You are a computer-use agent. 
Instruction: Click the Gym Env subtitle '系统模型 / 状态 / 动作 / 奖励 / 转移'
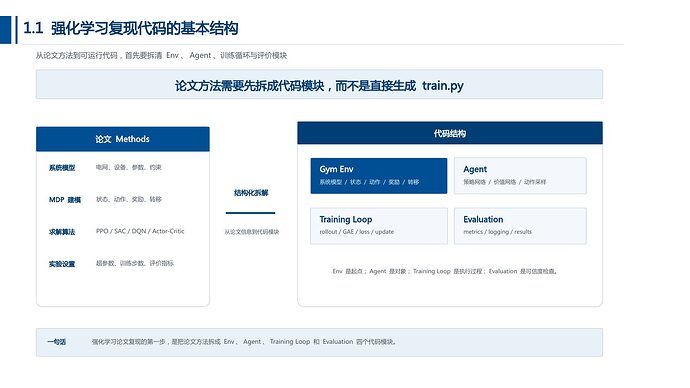click(369, 182)
